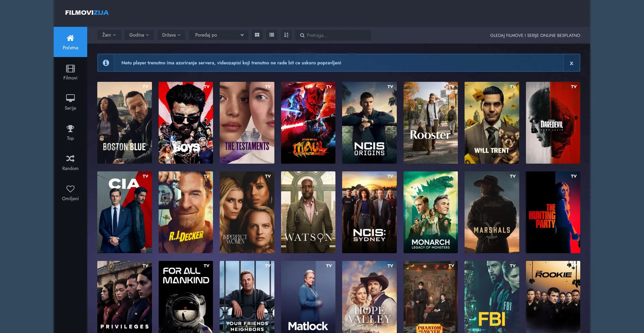Viewport: 644px width, 333px height.
Task: Close the Netu player notice banner
Action: (572, 63)
